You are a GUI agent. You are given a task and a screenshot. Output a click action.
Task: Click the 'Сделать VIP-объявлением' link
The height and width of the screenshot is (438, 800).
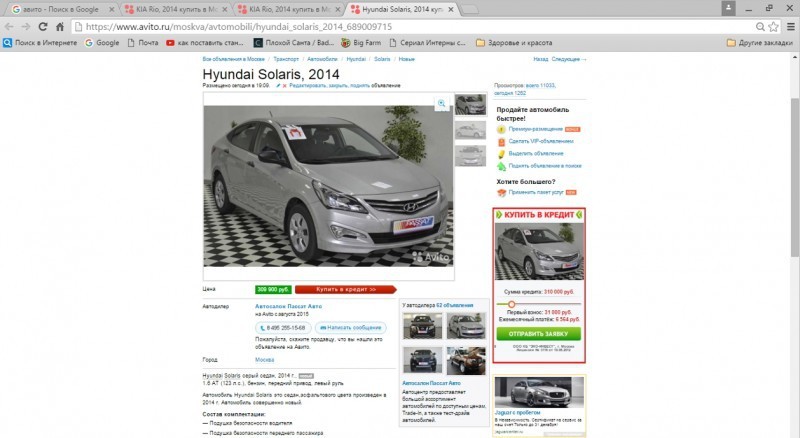(541, 141)
